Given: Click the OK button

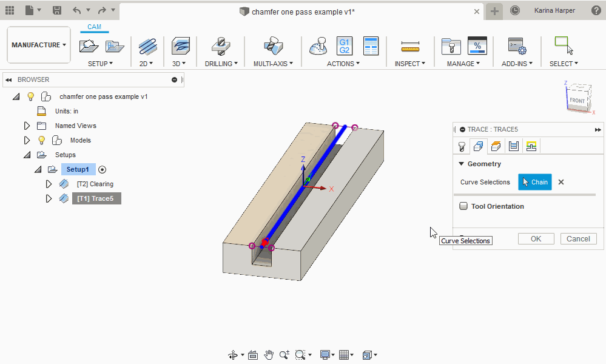Looking at the screenshot, I should (x=536, y=239).
